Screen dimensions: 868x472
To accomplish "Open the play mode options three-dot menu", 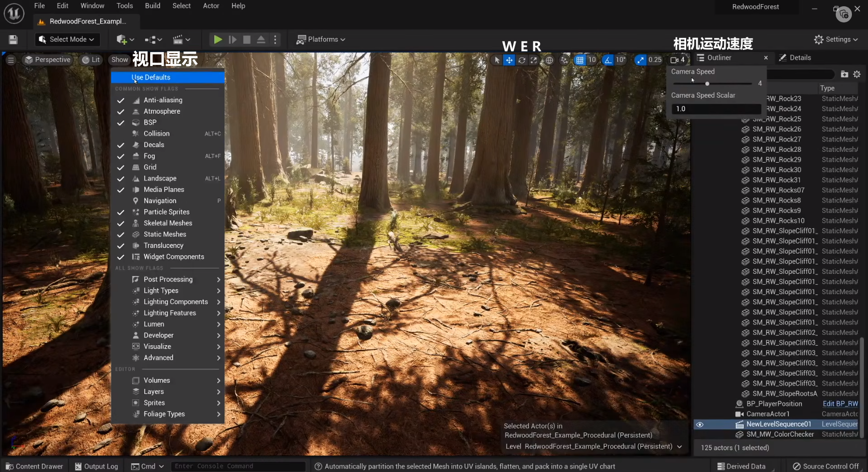I will [x=275, y=40].
